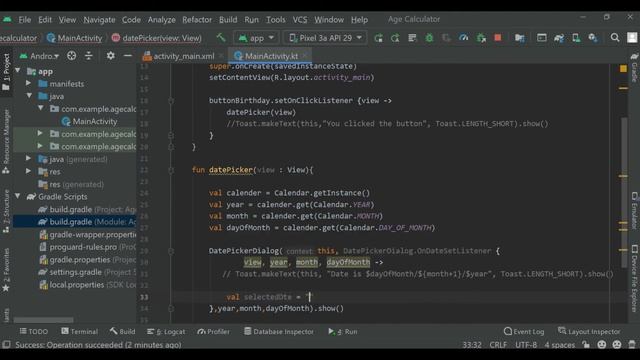Open the Project Structure icon in toolbar
Viewport: 640px width, 360px height.
(x=520, y=38)
